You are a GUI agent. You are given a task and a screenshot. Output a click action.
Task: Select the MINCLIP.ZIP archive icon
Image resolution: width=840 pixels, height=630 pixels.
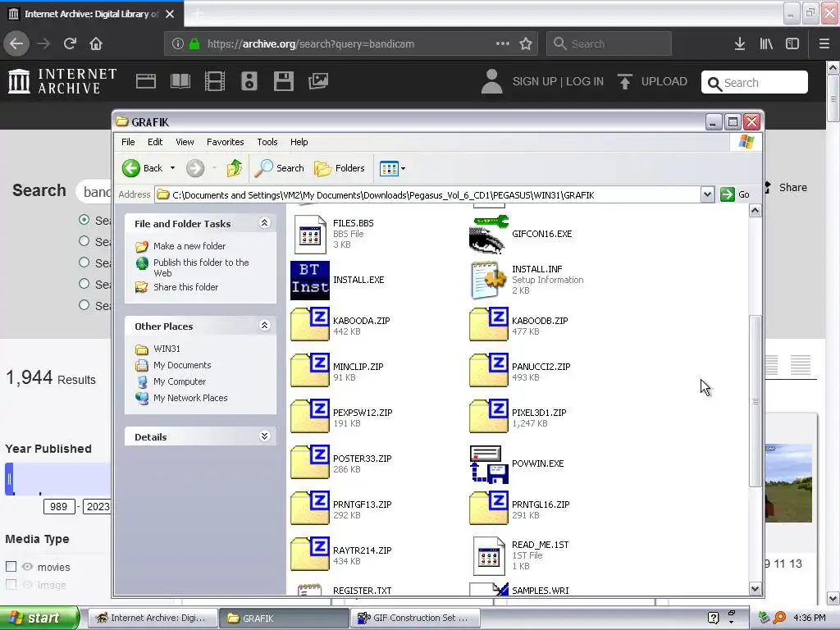click(x=309, y=371)
